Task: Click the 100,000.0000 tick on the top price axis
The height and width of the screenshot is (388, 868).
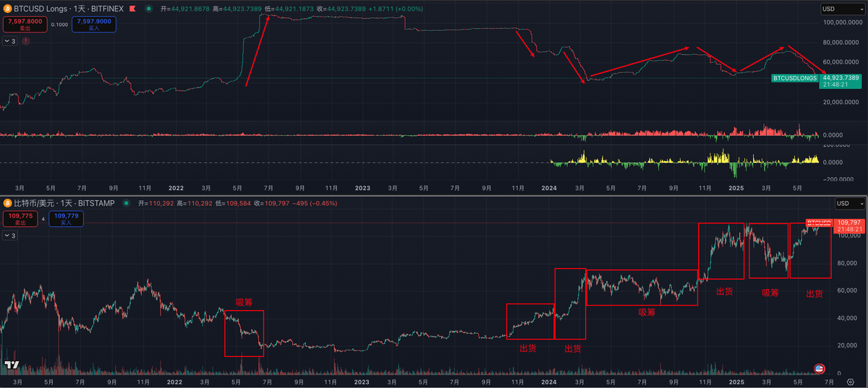Action: point(842,22)
